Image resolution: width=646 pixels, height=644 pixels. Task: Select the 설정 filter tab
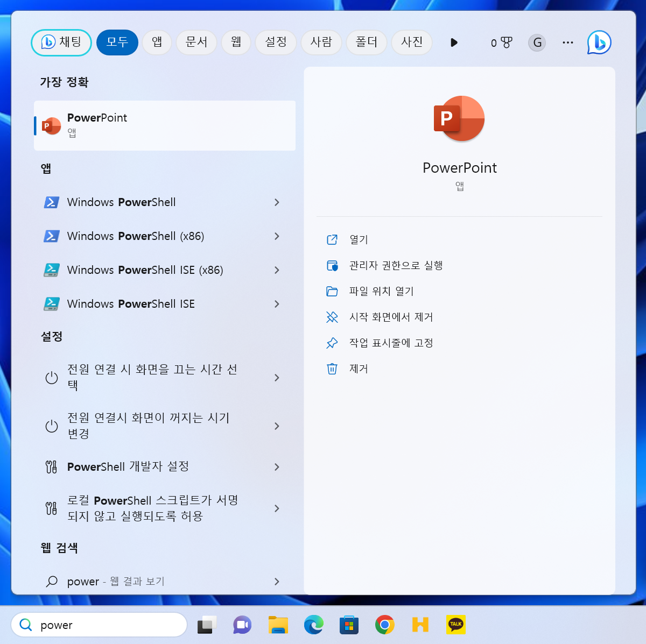coord(276,43)
